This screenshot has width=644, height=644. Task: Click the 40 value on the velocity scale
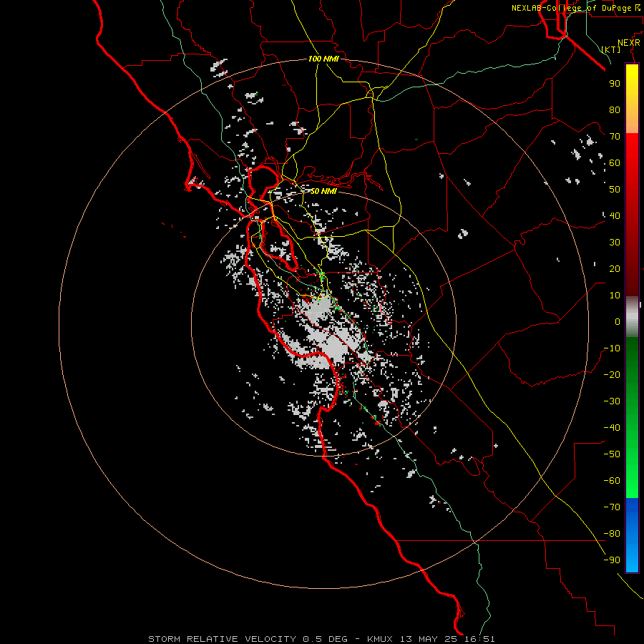click(x=615, y=215)
